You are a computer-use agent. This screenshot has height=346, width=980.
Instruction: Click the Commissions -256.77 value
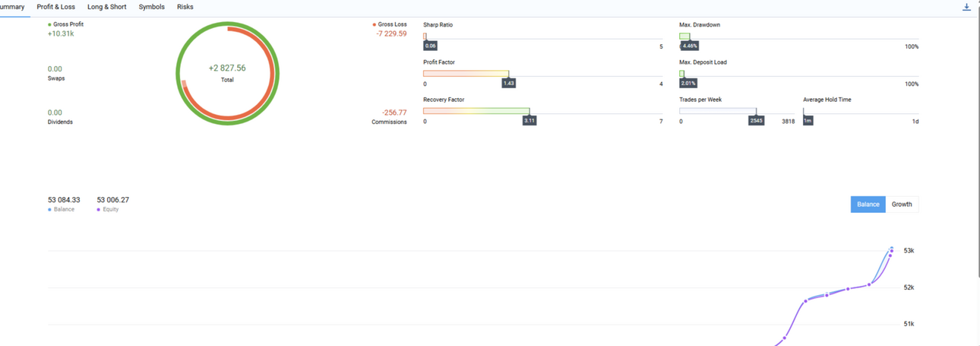click(394, 113)
